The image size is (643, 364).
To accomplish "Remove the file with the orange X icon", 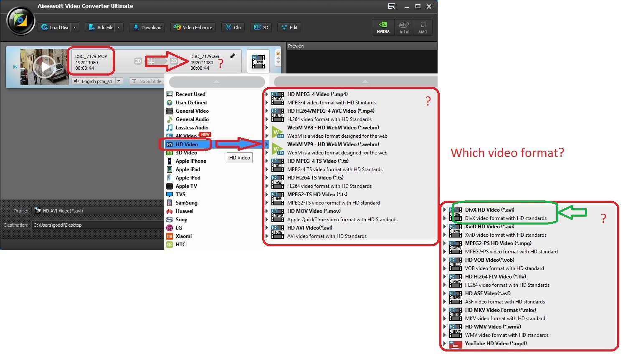I will pyautogui.click(x=278, y=54).
